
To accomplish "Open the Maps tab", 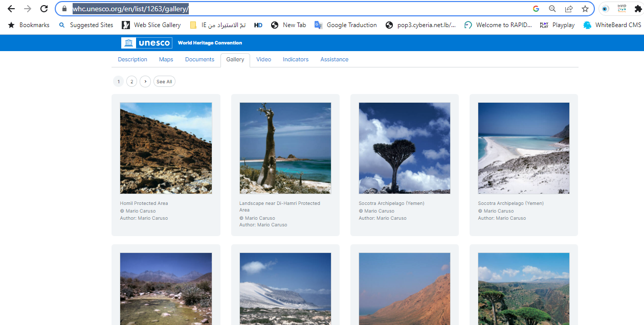I will pos(166,60).
